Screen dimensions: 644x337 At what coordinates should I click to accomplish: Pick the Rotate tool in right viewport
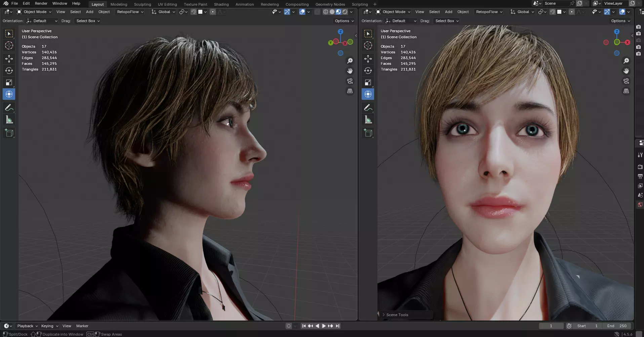coord(368,71)
